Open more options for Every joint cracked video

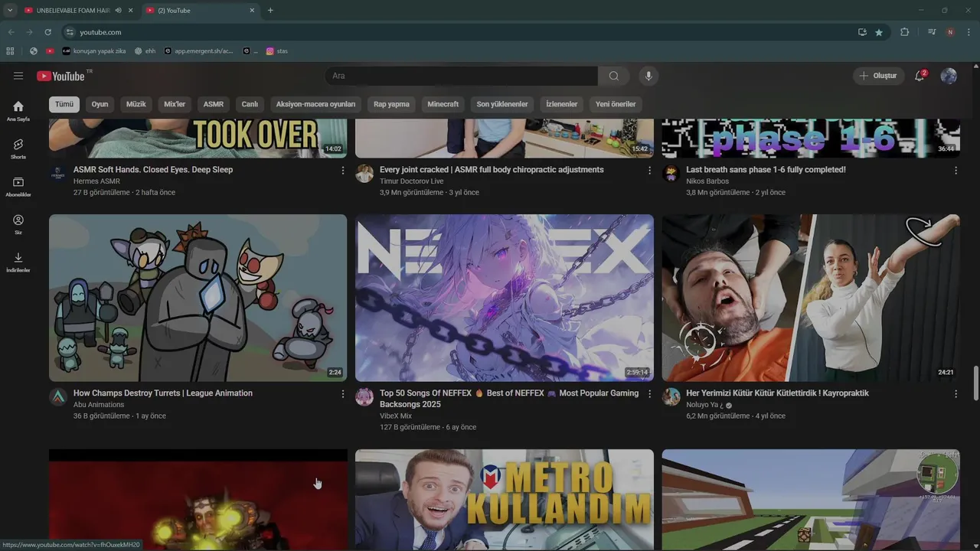(x=649, y=171)
